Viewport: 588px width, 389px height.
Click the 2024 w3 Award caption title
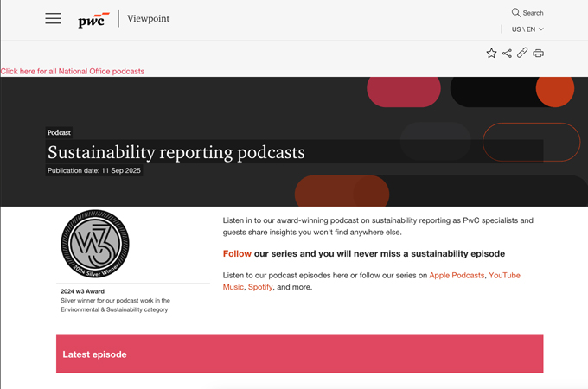[82, 291]
